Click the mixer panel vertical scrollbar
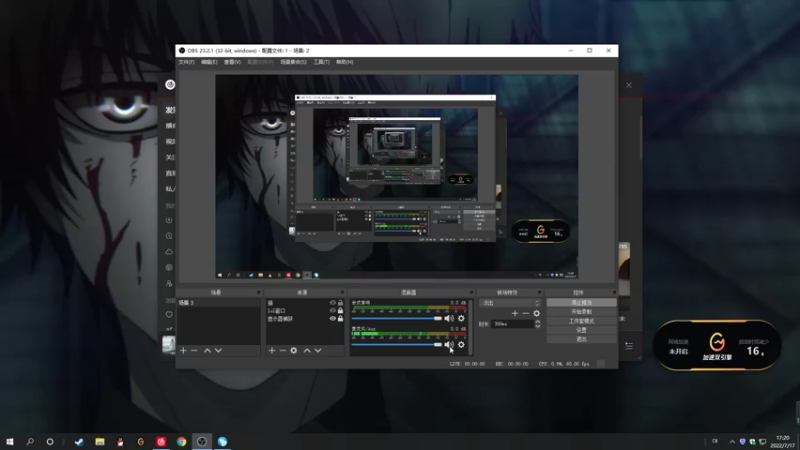This screenshot has width=800, height=450. coord(470,327)
